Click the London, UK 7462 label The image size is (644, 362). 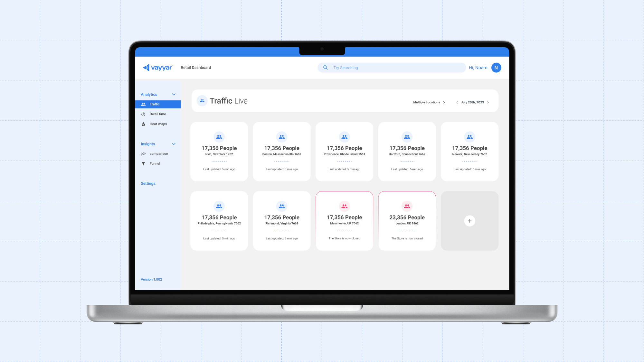[x=407, y=223]
